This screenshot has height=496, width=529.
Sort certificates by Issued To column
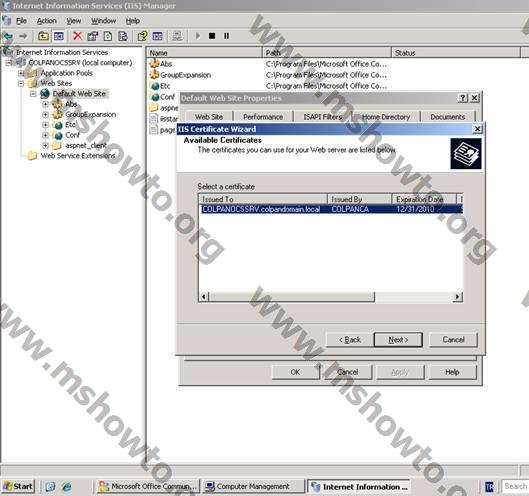coord(263,199)
